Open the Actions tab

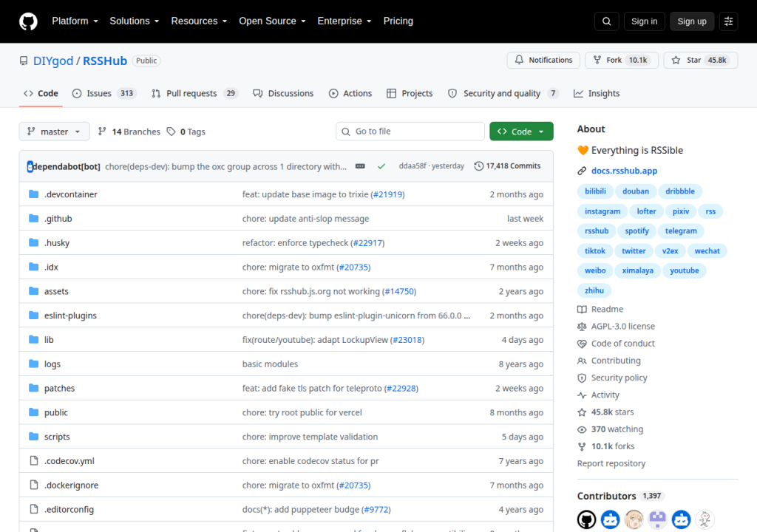pos(350,93)
